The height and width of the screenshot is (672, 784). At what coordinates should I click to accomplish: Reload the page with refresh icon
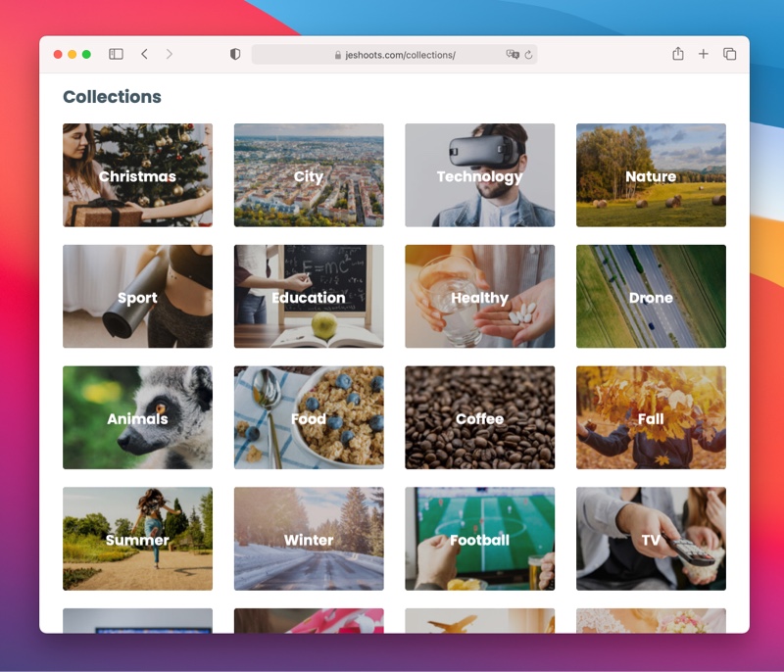[x=528, y=55]
